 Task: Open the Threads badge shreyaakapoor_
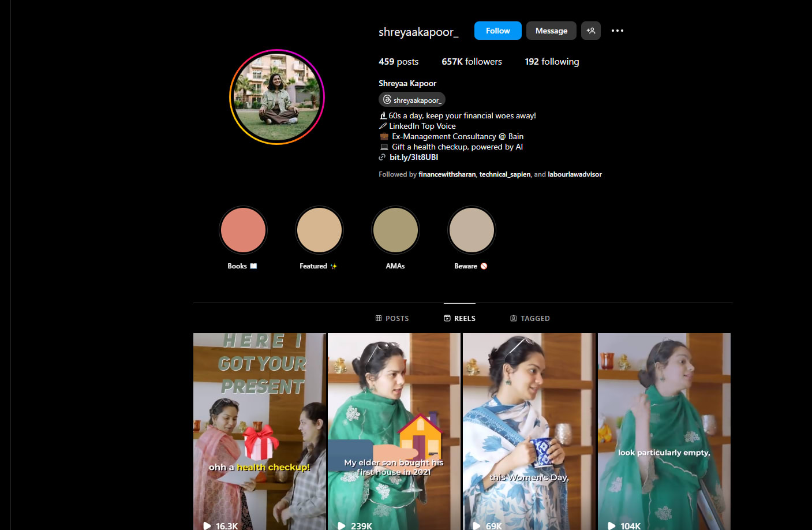coord(412,100)
